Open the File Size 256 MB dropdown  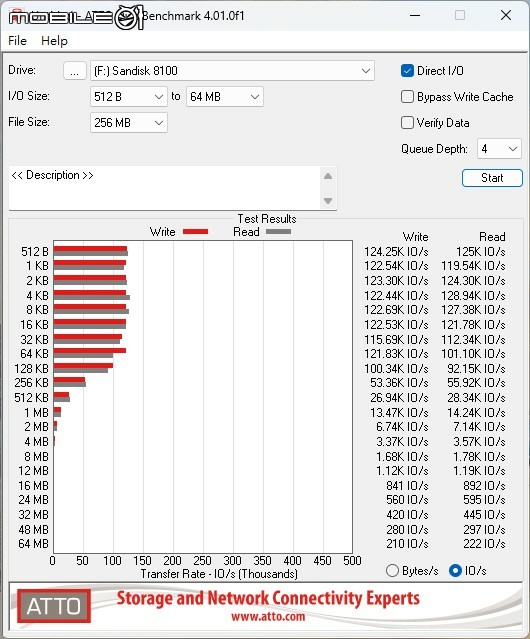(129, 123)
